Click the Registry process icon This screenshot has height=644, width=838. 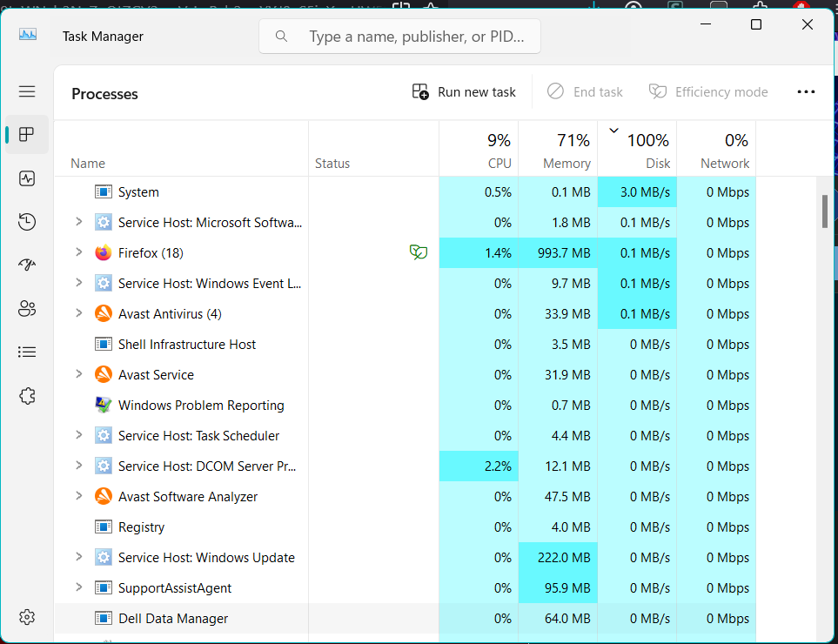104,527
